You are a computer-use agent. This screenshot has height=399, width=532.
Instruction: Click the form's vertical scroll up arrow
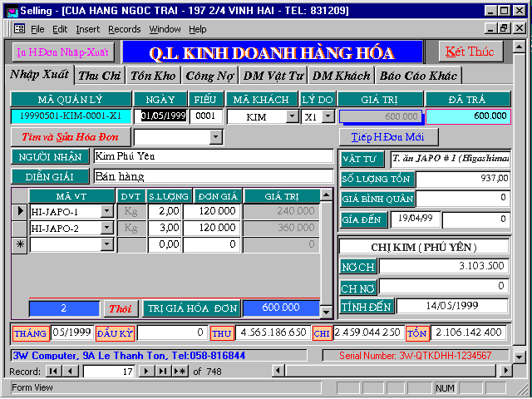519,47
